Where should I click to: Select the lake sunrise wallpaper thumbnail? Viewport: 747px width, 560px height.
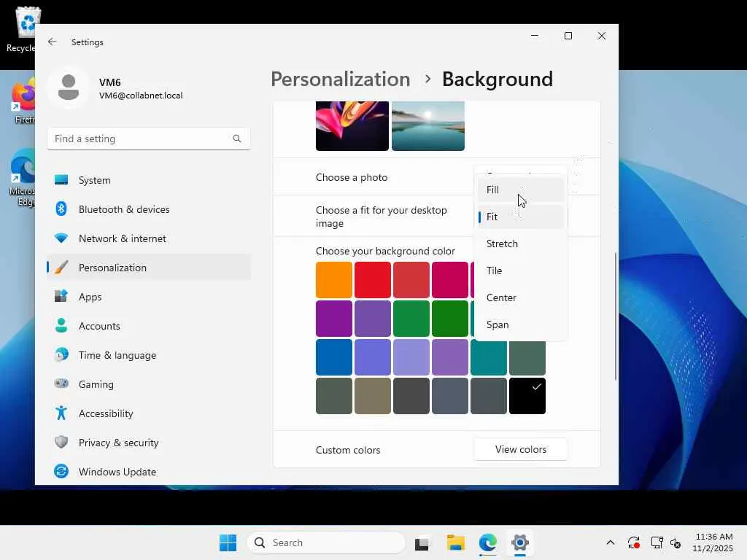click(428, 126)
